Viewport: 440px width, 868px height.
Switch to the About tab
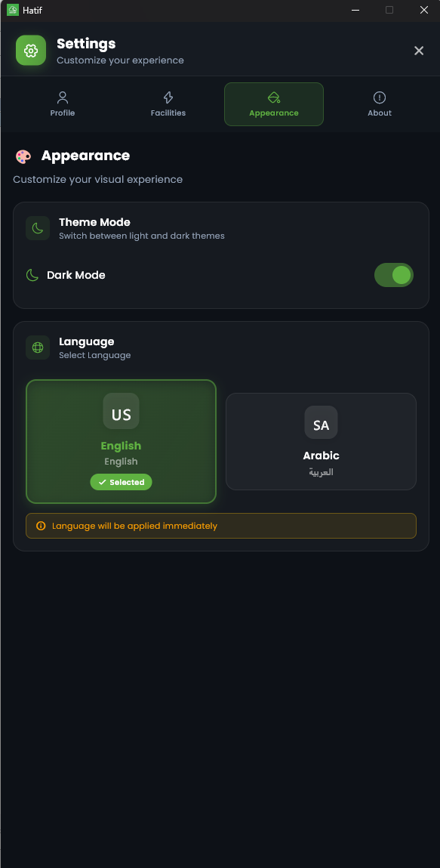[x=379, y=104]
